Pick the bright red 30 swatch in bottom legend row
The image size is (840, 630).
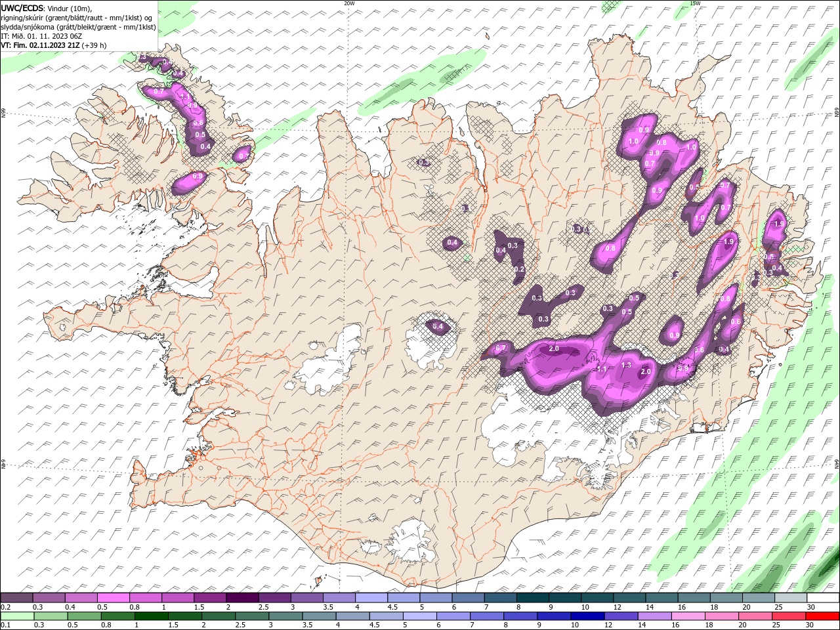[x=822, y=616]
